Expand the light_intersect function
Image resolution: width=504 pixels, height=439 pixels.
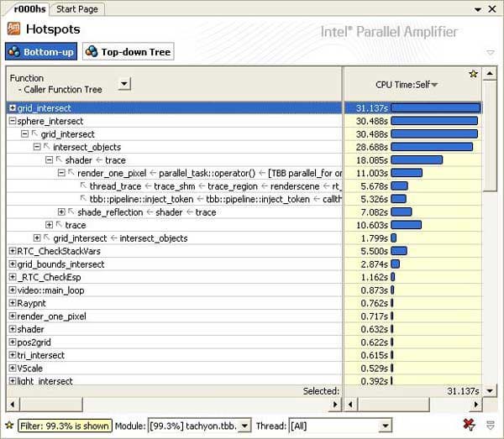coord(13,381)
